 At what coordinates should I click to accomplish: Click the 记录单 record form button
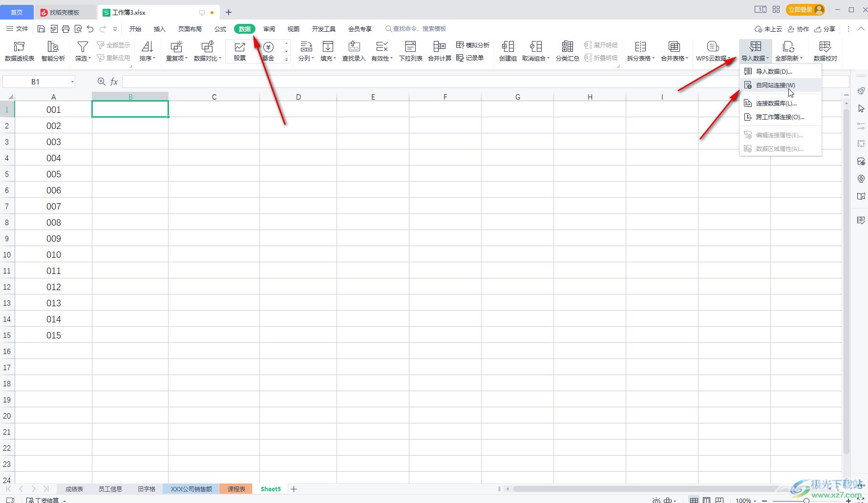click(470, 58)
